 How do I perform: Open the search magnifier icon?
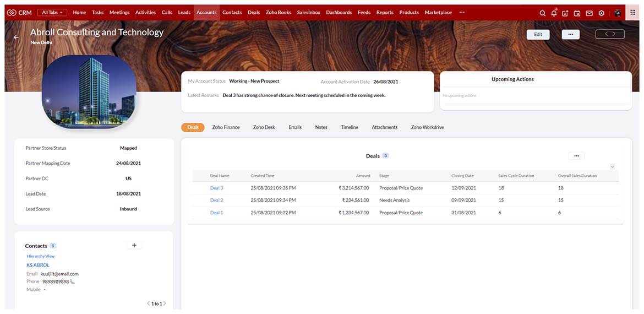[543, 13]
